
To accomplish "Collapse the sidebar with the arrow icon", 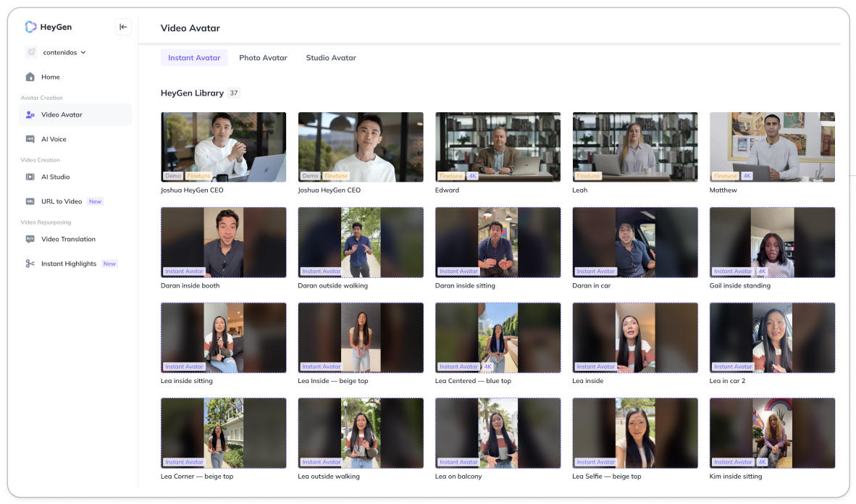I will pos(123,27).
